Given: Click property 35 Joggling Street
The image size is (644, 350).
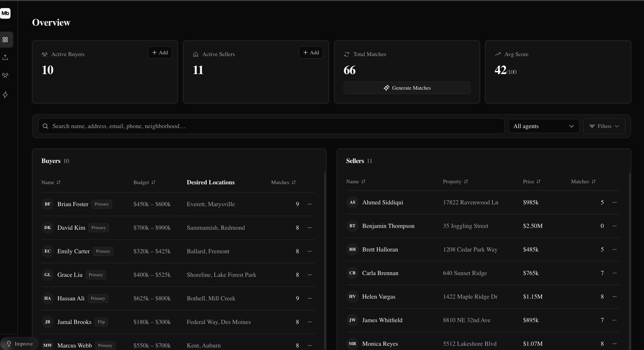Looking at the screenshot, I should tap(465, 226).
